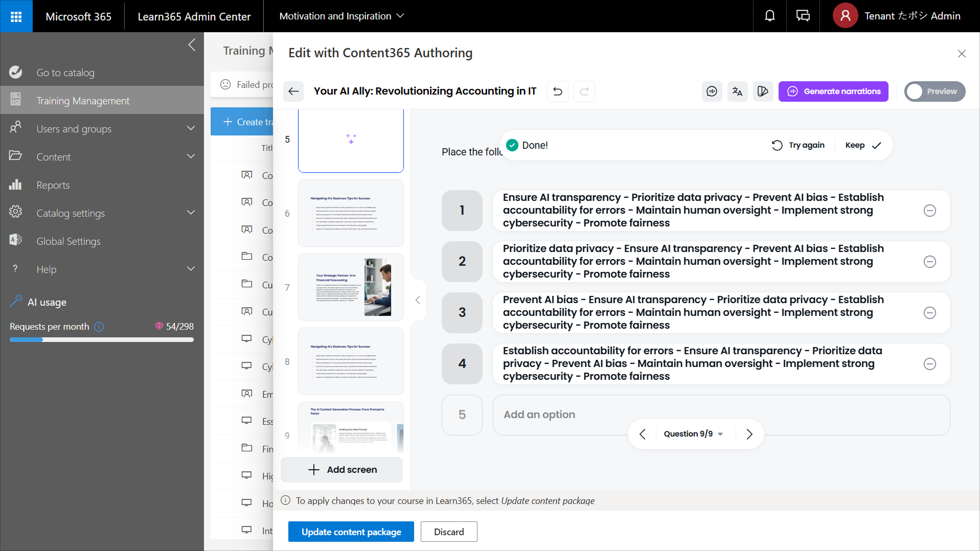Remove answer option 3 with minus icon

pos(929,313)
